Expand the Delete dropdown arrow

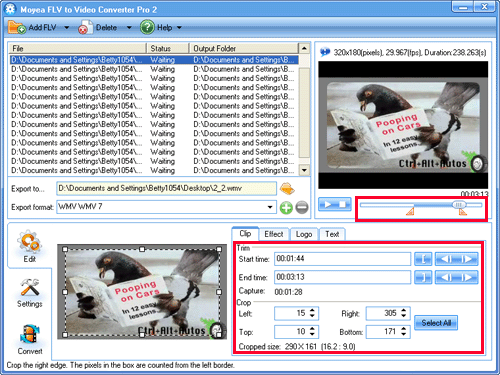tap(129, 27)
